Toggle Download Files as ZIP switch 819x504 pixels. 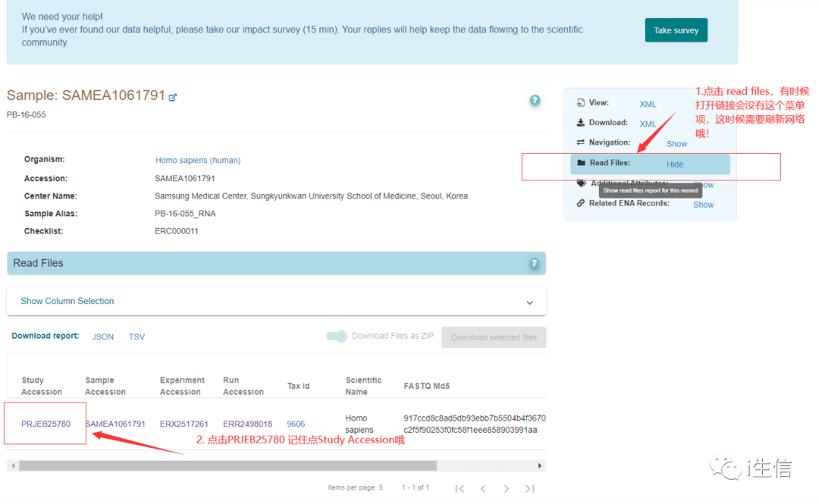[337, 337]
